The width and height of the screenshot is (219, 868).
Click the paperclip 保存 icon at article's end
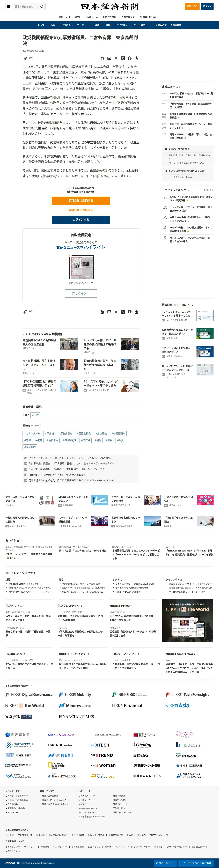pos(25,312)
